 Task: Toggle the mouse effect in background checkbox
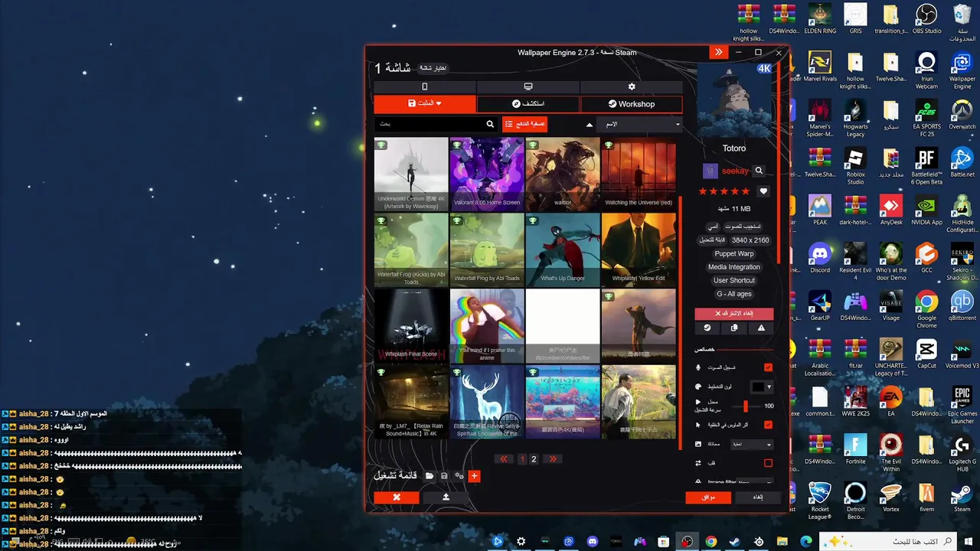click(768, 425)
